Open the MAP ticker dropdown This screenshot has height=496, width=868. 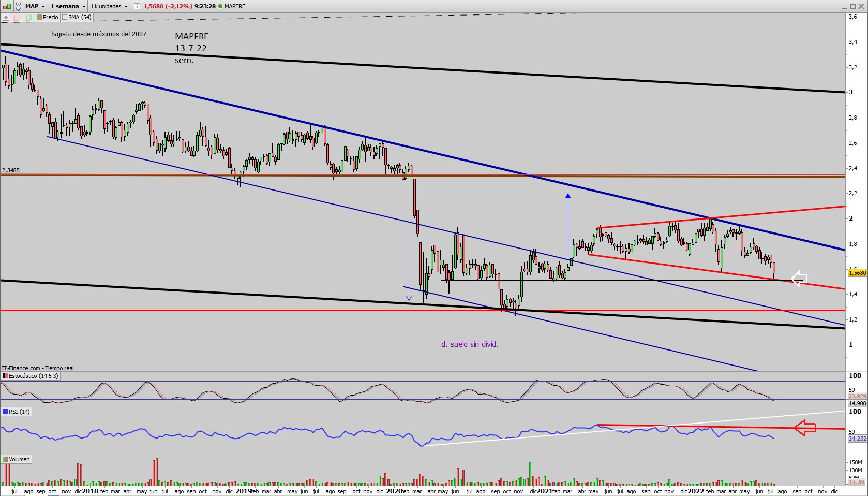click(x=35, y=6)
